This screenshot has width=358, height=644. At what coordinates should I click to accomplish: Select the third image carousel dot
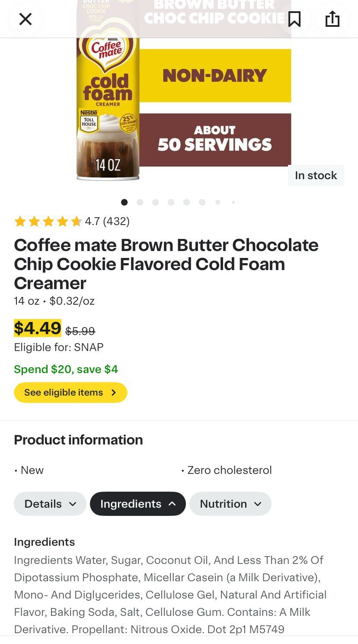pyautogui.click(x=155, y=202)
